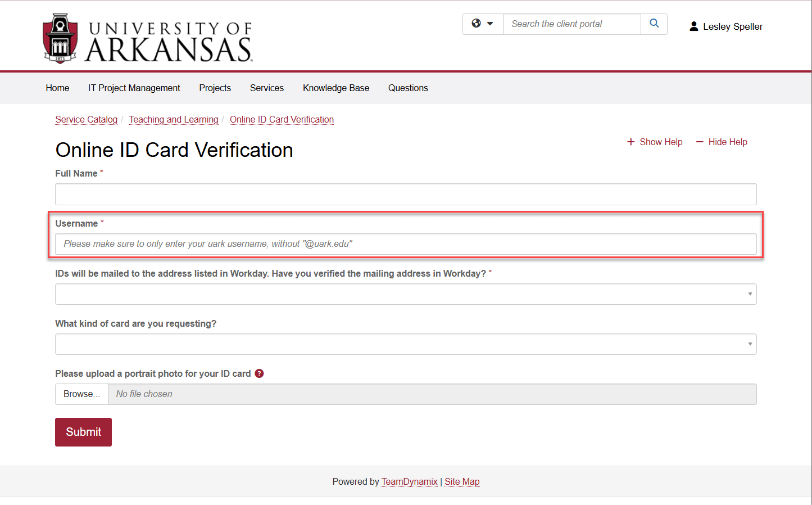Click the portrait photo help icon
This screenshot has width=812, height=505.
[259, 373]
